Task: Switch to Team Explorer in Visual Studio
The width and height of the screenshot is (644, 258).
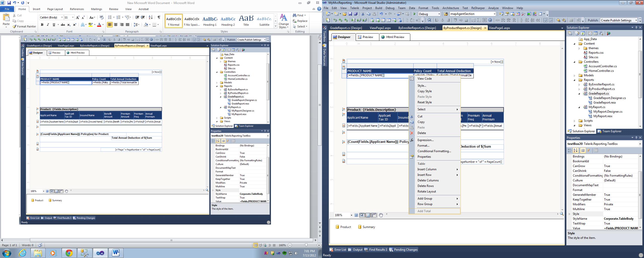Action: point(609,131)
